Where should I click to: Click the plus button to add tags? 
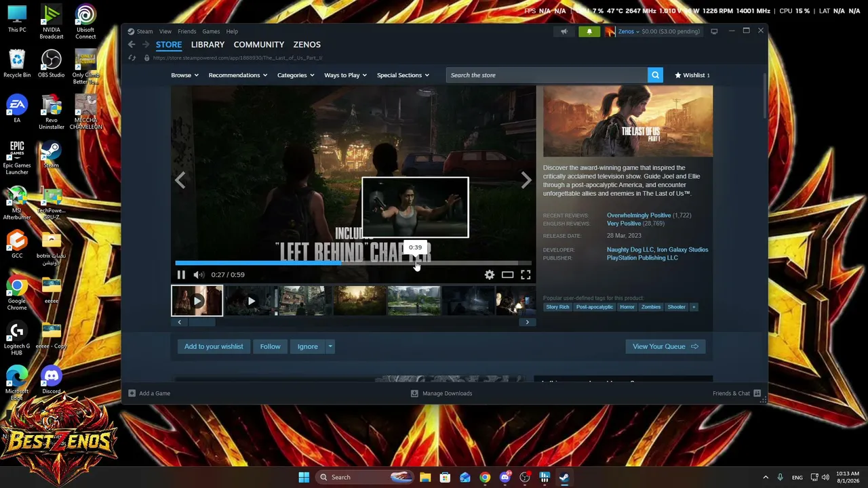tap(694, 307)
